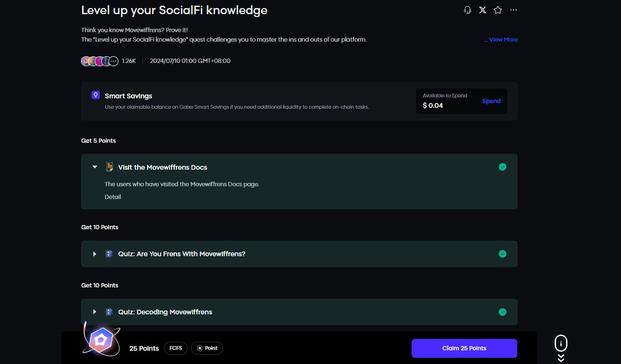Click the Smart Savings heading
Image resolution: width=621 pixels, height=364 pixels.
(x=129, y=96)
